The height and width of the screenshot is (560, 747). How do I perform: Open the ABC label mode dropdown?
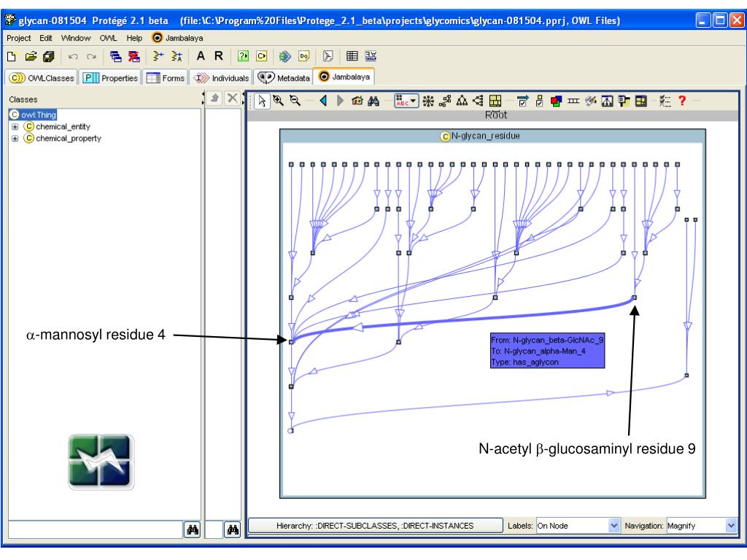(x=406, y=101)
